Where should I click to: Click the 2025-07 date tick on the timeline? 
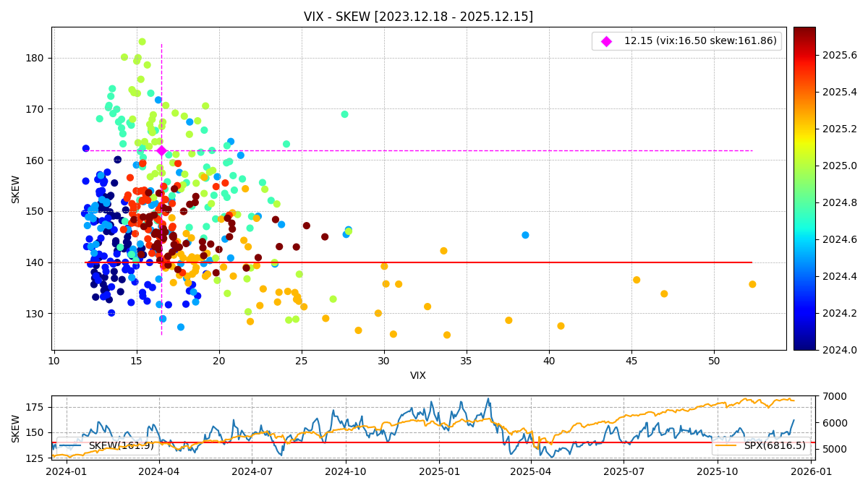point(624,471)
